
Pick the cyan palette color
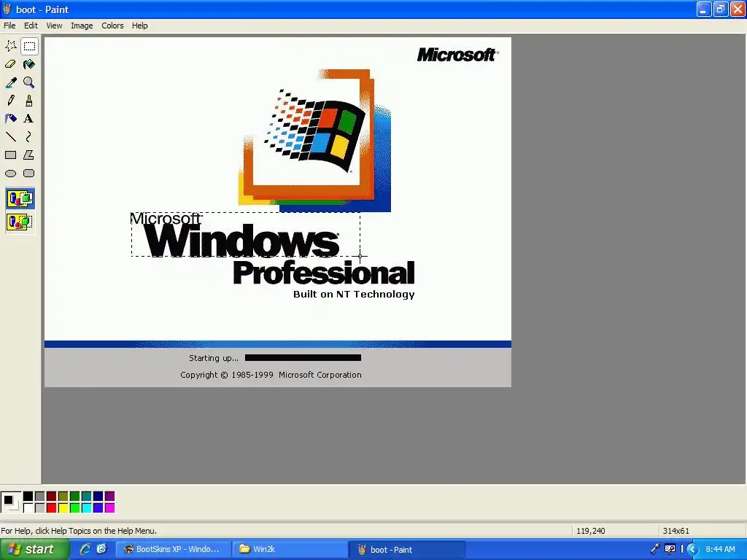[x=86, y=508]
